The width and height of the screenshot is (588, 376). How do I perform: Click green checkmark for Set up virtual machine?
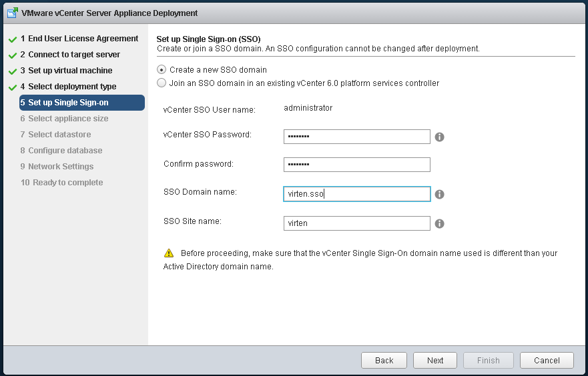pos(13,71)
